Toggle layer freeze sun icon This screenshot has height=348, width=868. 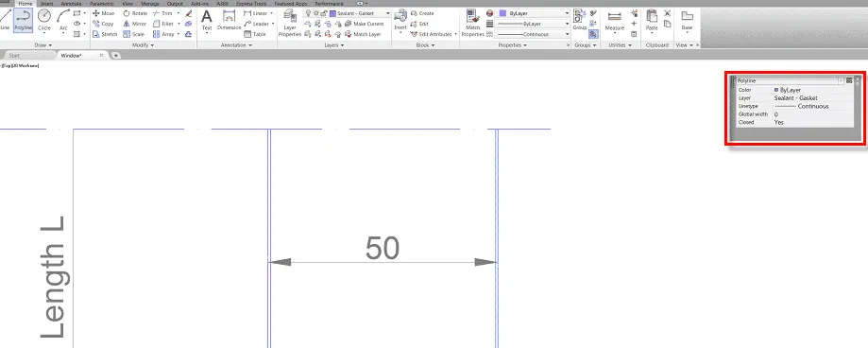point(315,13)
